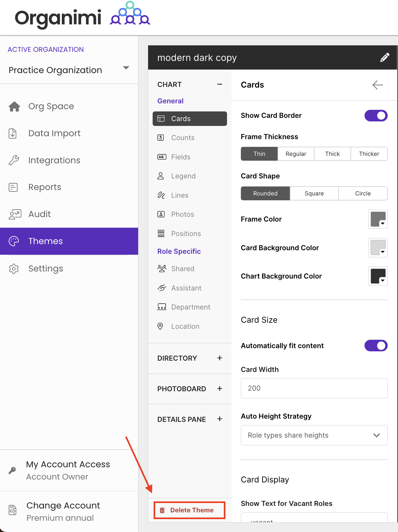Click the Legend person icon
Screen dimensions: 398x532
click(161, 176)
